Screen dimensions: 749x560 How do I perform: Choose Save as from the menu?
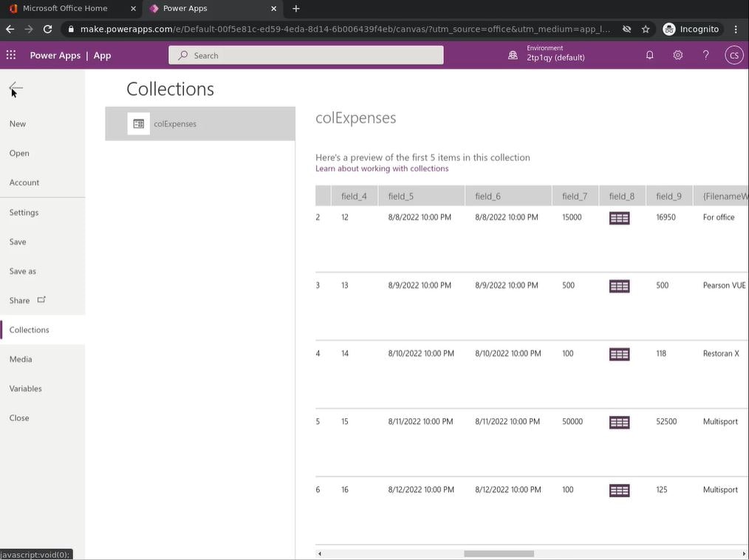(23, 271)
